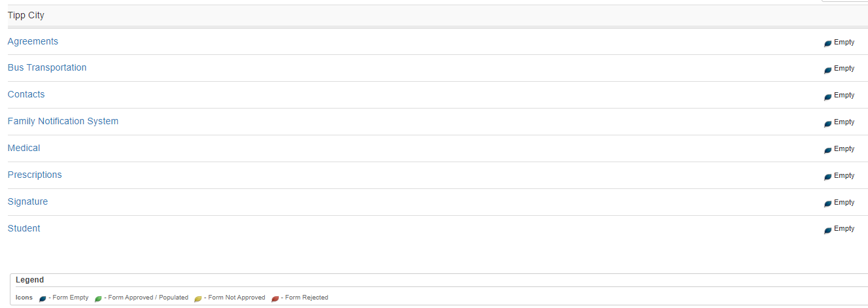Image resolution: width=868 pixels, height=308 pixels.
Task: Click Medical row empty status leaf icon
Action: [828, 150]
